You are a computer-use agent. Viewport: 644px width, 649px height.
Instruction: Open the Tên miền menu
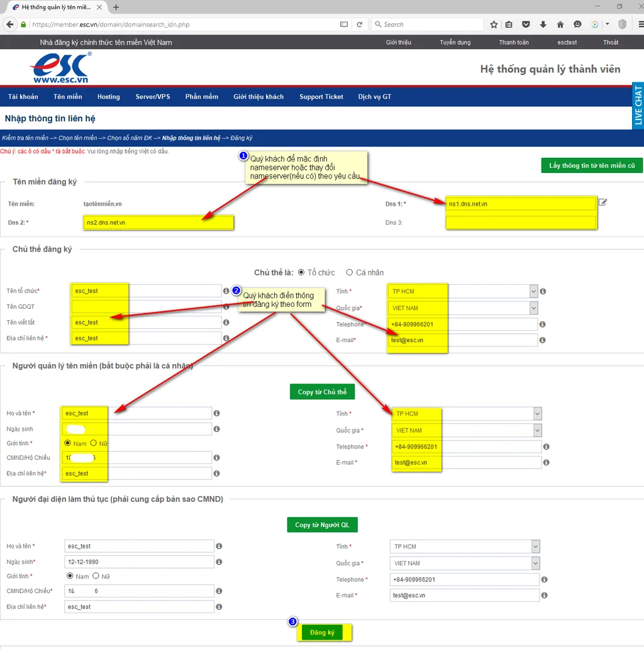click(68, 96)
